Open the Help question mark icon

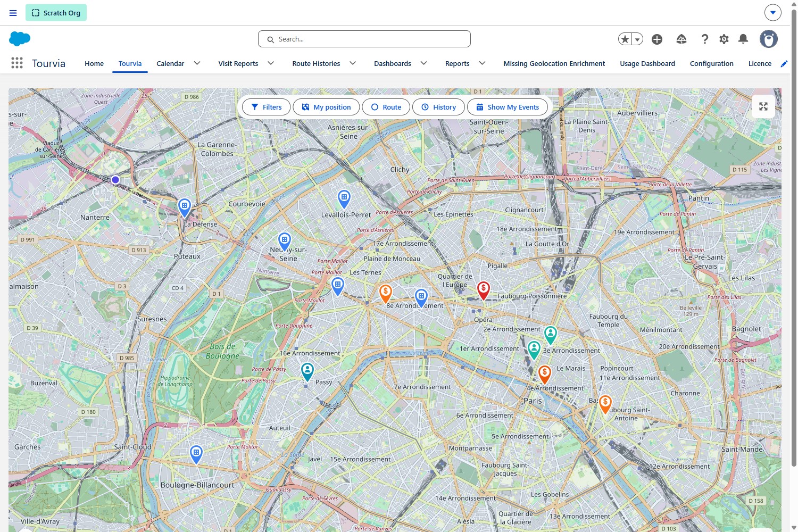705,39
